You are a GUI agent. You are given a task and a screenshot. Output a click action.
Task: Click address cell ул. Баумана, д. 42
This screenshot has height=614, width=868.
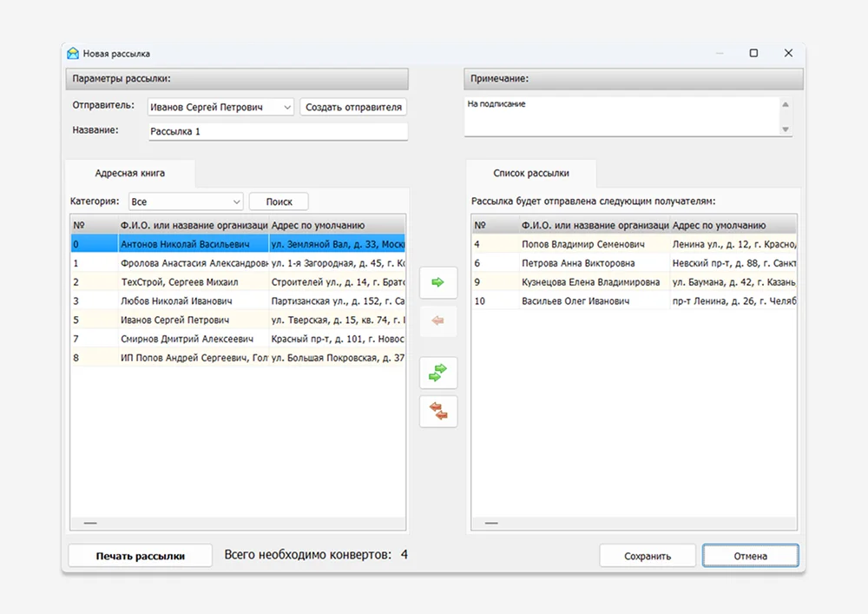(733, 281)
